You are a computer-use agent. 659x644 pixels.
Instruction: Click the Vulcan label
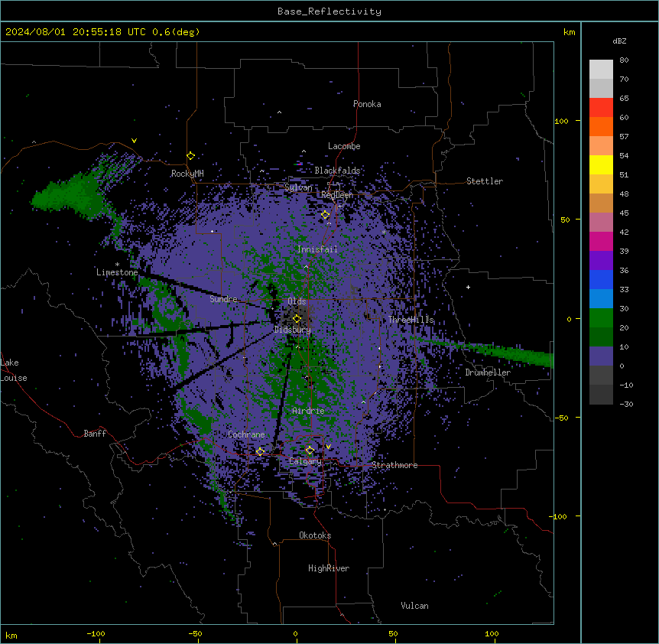[414, 606]
